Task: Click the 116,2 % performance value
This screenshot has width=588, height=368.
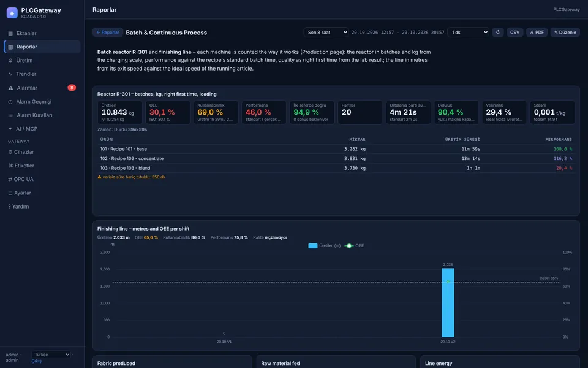Action: point(563,158)
